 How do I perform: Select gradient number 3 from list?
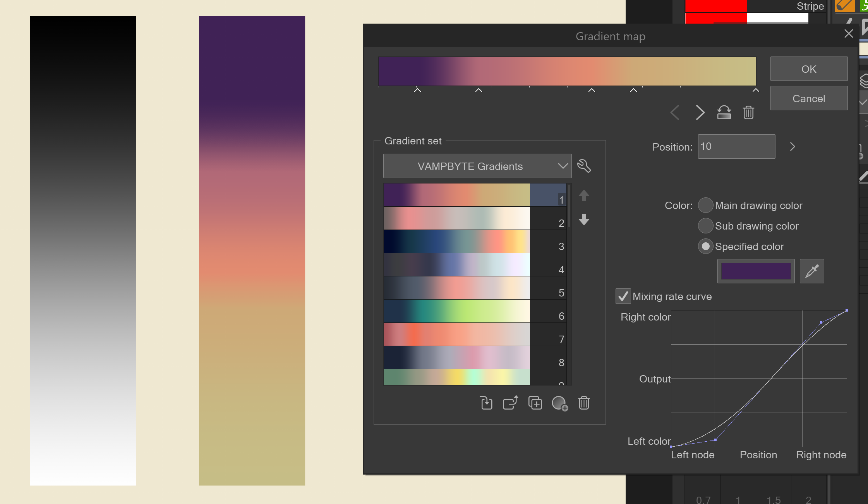[456, 245]
